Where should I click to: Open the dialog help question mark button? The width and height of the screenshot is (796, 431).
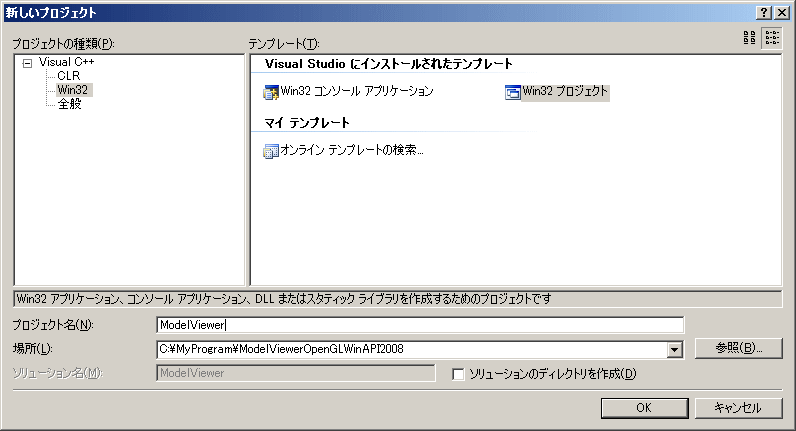coord(764,13)
